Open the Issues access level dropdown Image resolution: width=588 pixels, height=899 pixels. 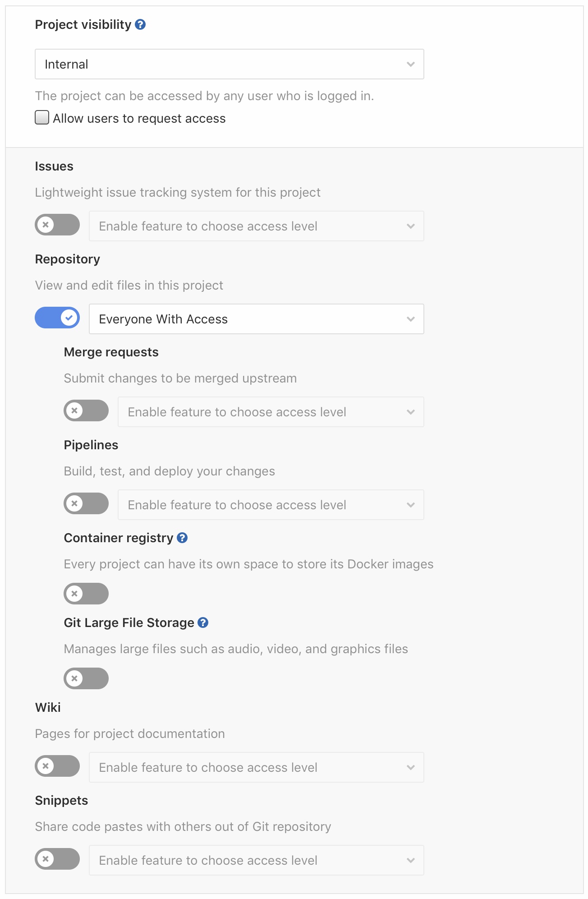(x=256, y=226)
